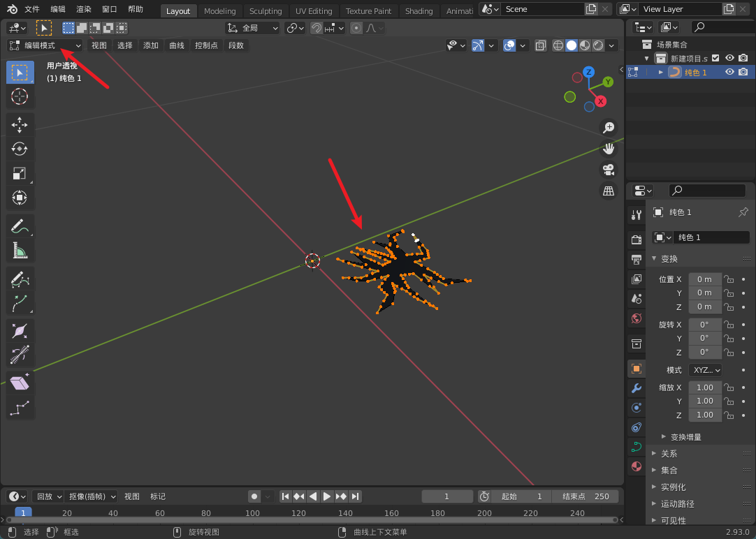Open the World properties tab

[637, 318]
